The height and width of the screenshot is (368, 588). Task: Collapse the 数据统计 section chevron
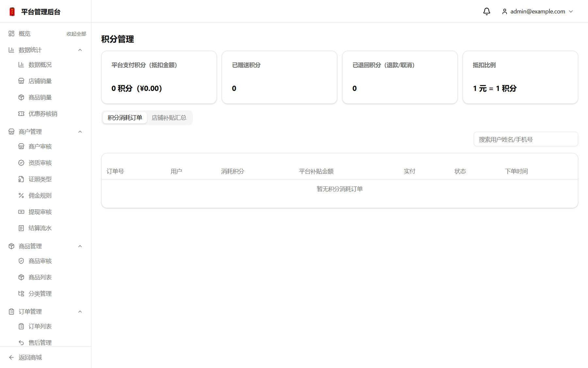80,50
